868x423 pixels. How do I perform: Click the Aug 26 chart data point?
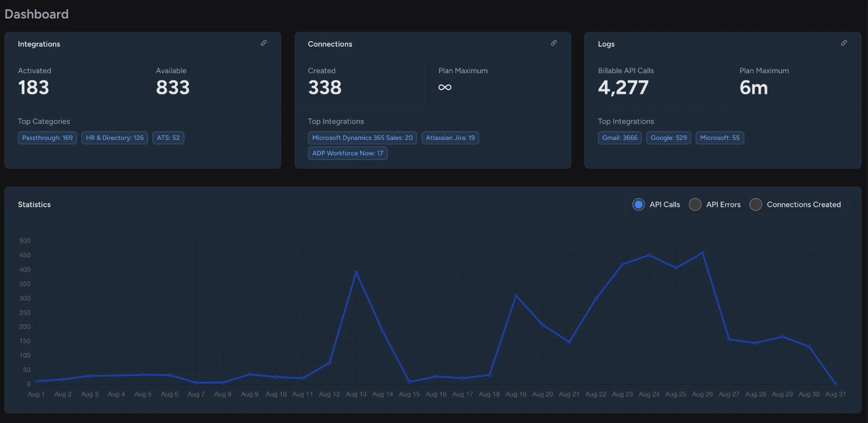click(x=703, y=253)
